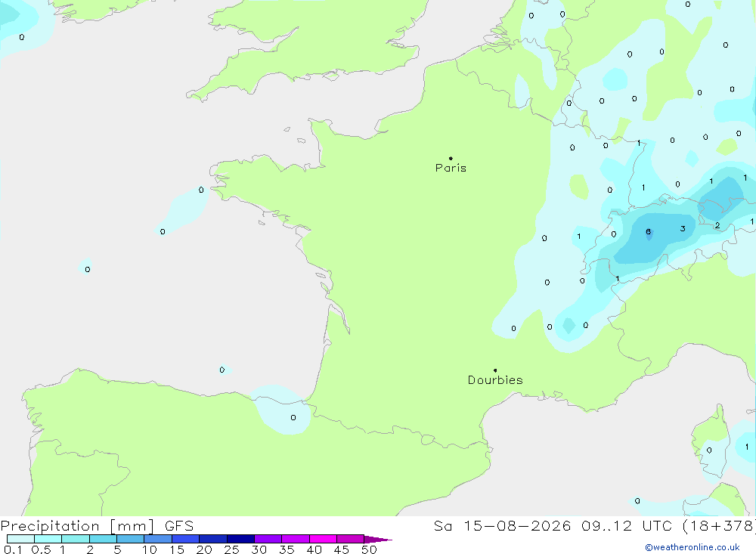The height and width of the screenshot is (554, 756).
Task: Click the Paris city label
Action: click(451, 168)
